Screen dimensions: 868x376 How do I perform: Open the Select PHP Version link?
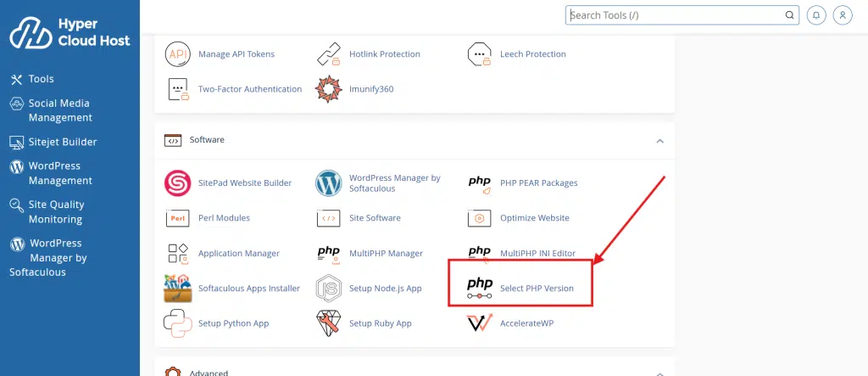[537, 289]
